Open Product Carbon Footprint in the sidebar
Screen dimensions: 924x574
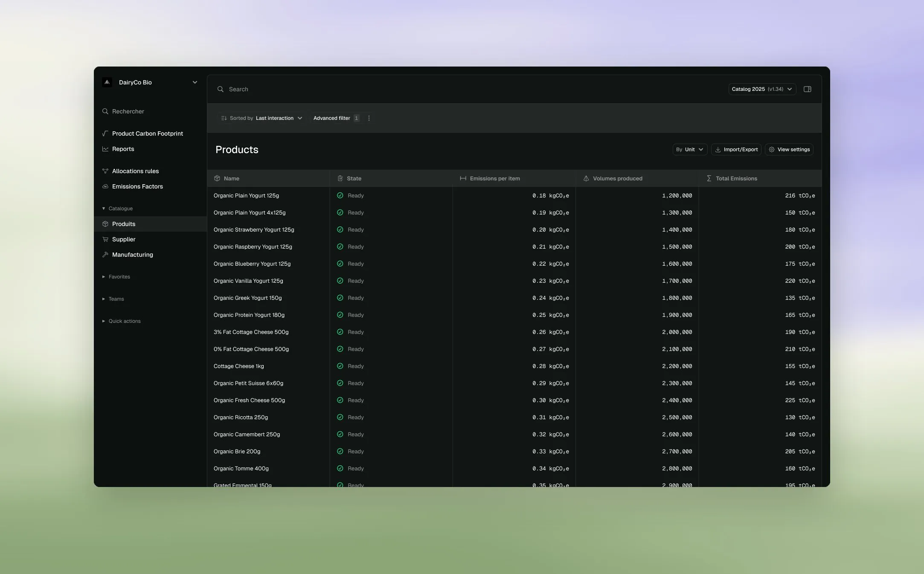coord(148,133)
